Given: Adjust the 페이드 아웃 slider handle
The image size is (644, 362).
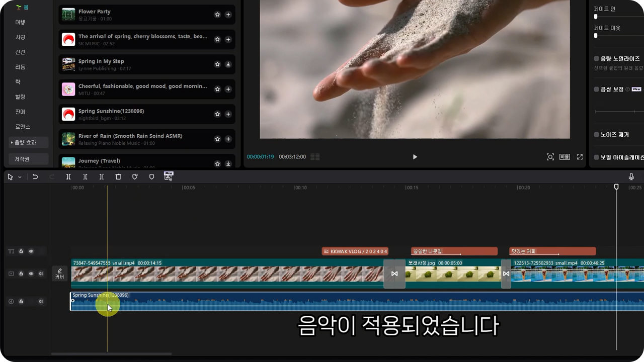Looking at the screenshot, I should click(596, 36).
